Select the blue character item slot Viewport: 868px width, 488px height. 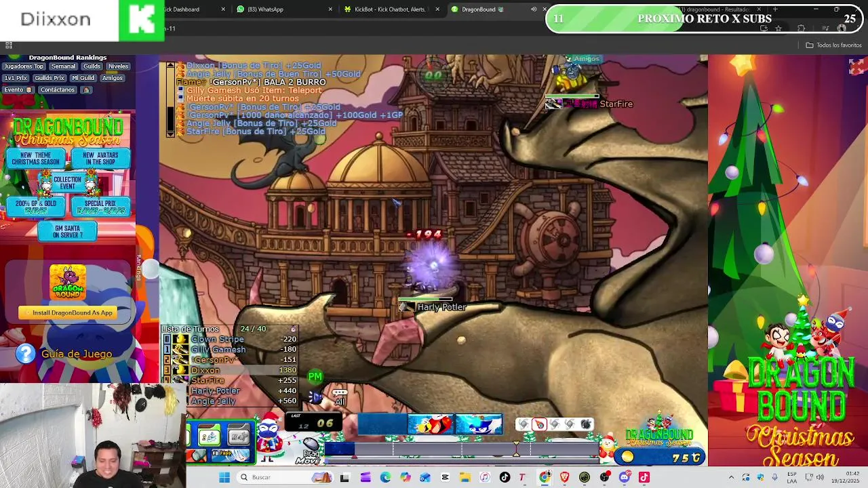[x=479, y=424]
